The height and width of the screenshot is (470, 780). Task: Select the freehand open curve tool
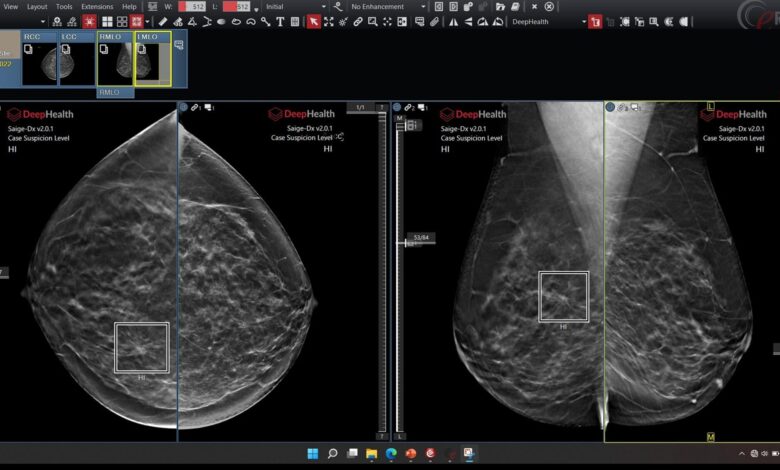[x=251, y=21]
